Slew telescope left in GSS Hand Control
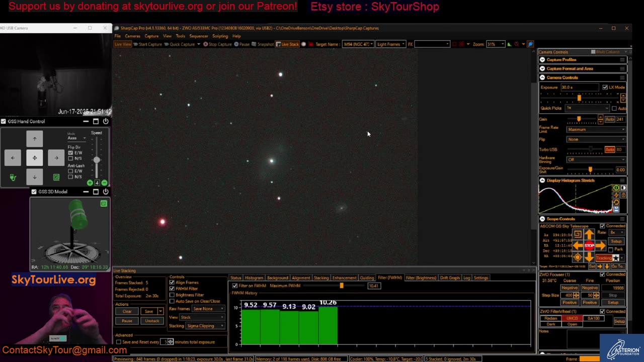 13,158
